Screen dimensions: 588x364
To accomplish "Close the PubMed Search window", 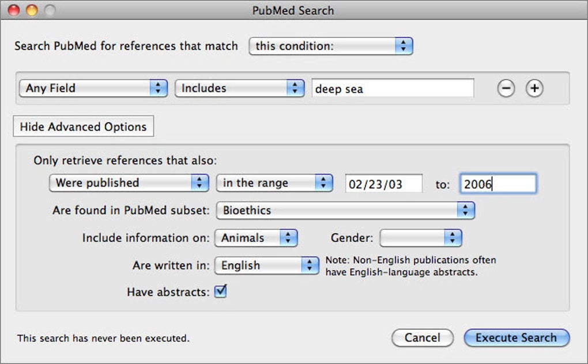I will (14, 10).
